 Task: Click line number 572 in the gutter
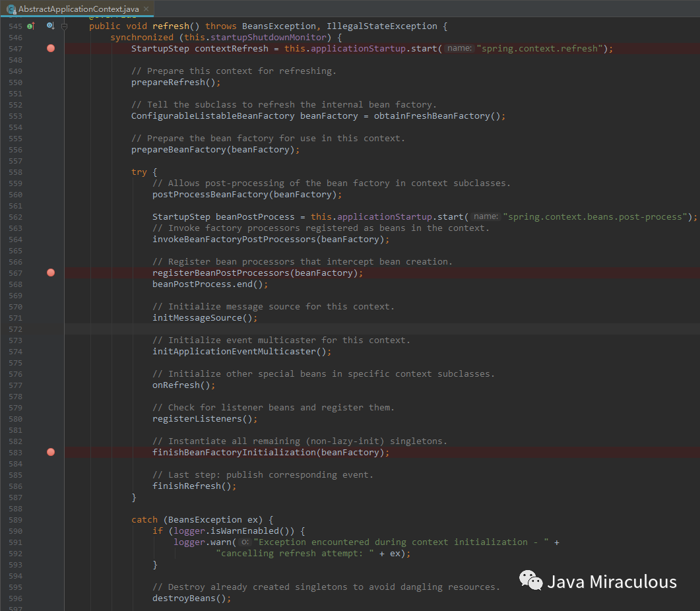click(15, 329)
